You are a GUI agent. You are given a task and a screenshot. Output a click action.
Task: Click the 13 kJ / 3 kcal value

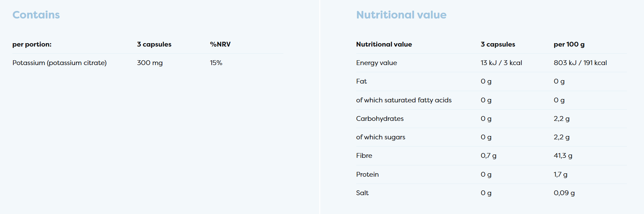click(501, 63)
